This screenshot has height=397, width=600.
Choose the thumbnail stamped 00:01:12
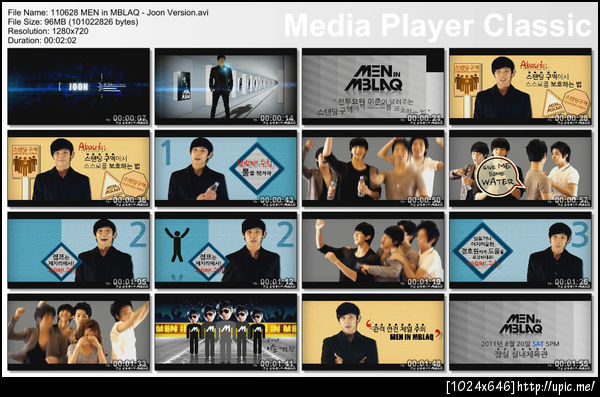(x=226, y=250)
